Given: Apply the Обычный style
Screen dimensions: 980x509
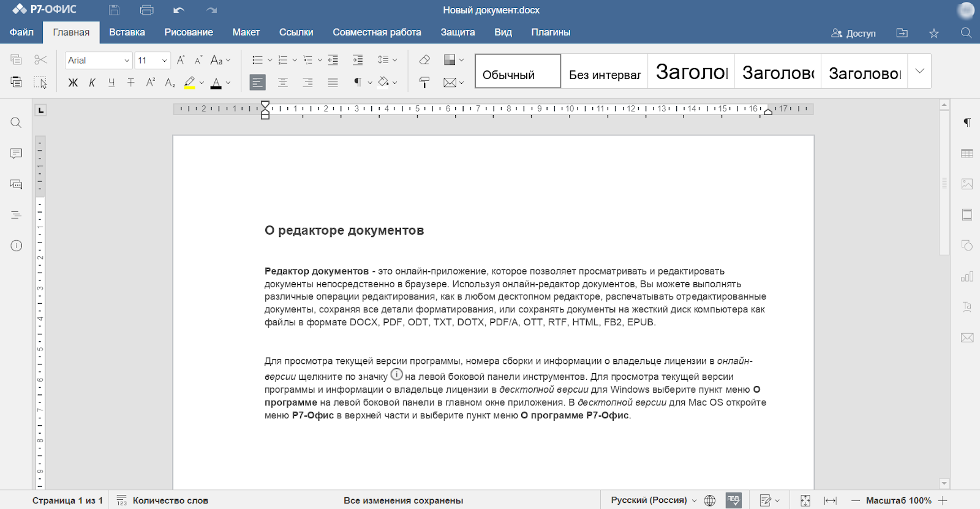Looking at the screenshot, I should click(x=518, y=71).
